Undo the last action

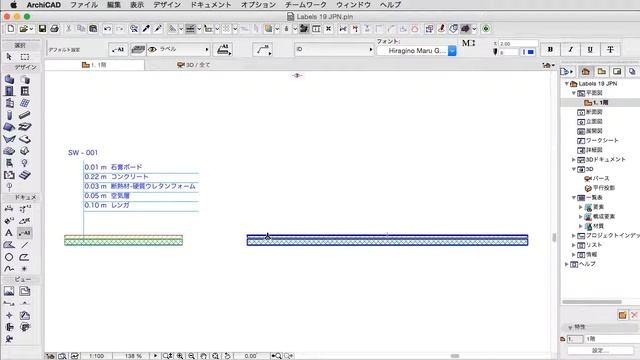click(x=107, y=29)
